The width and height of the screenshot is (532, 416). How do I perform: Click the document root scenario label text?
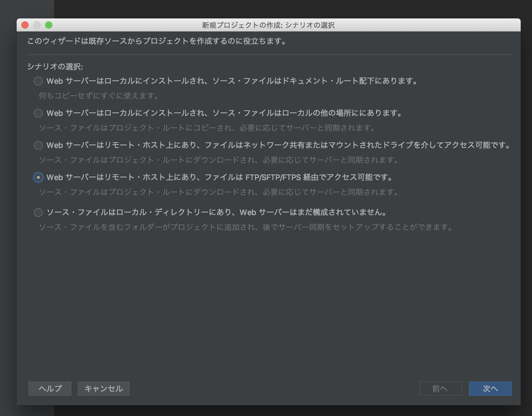pyautogui.click(x=232, y=81)
